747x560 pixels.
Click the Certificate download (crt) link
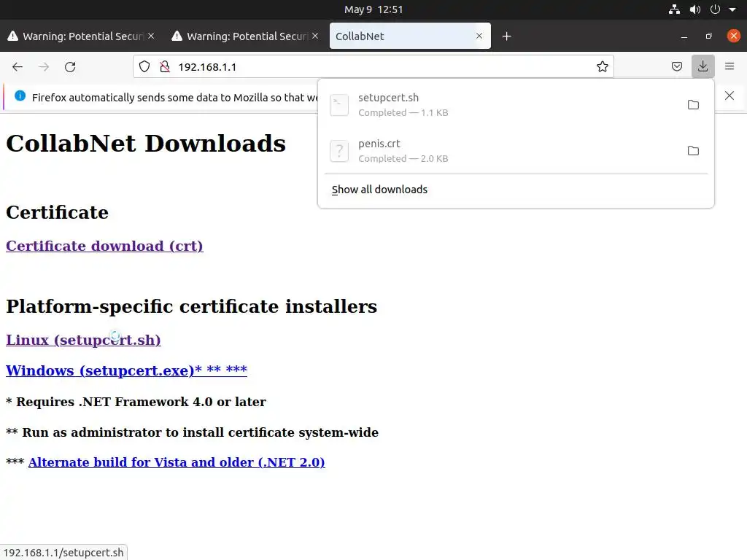104,246
